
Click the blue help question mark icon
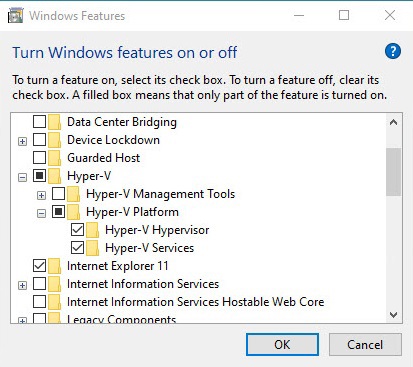(x=393, y=52)
